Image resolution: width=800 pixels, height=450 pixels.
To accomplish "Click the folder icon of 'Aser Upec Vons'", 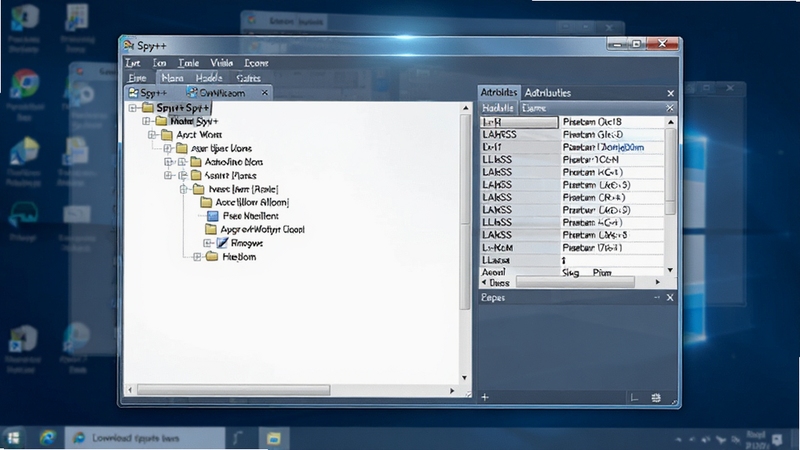I will (x=182, y=148).
